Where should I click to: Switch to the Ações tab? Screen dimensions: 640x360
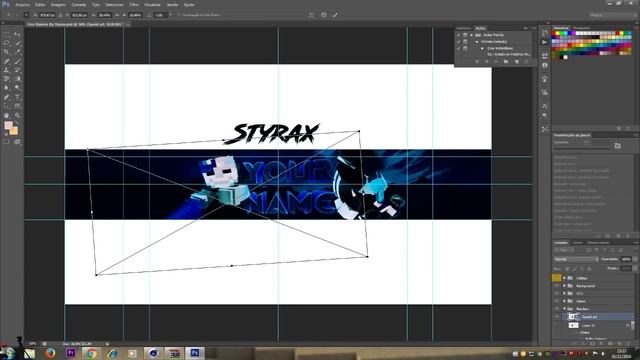480,28
